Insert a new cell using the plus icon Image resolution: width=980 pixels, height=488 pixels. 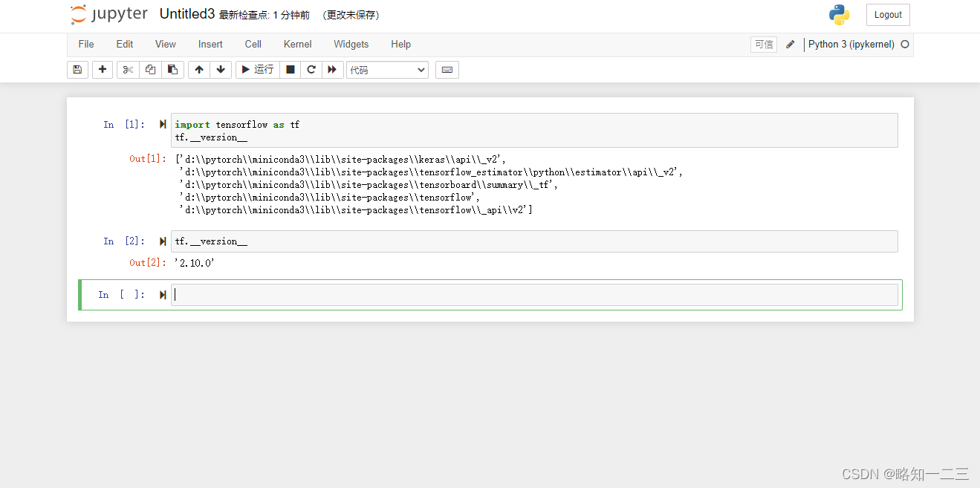coord(103,69)
